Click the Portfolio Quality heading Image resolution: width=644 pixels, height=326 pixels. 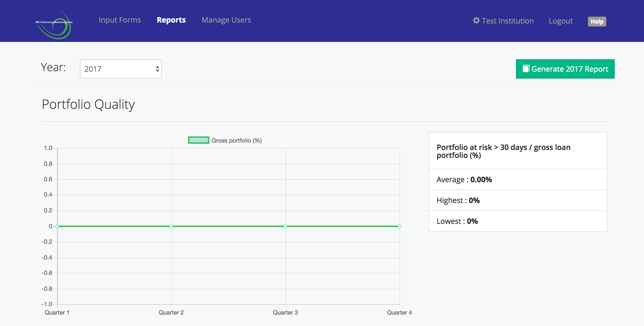point(88,104)
